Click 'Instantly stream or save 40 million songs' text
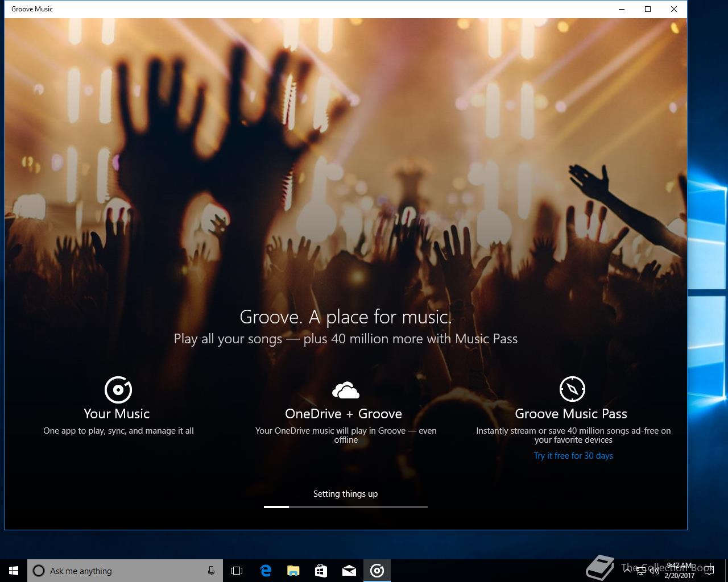 573,435
